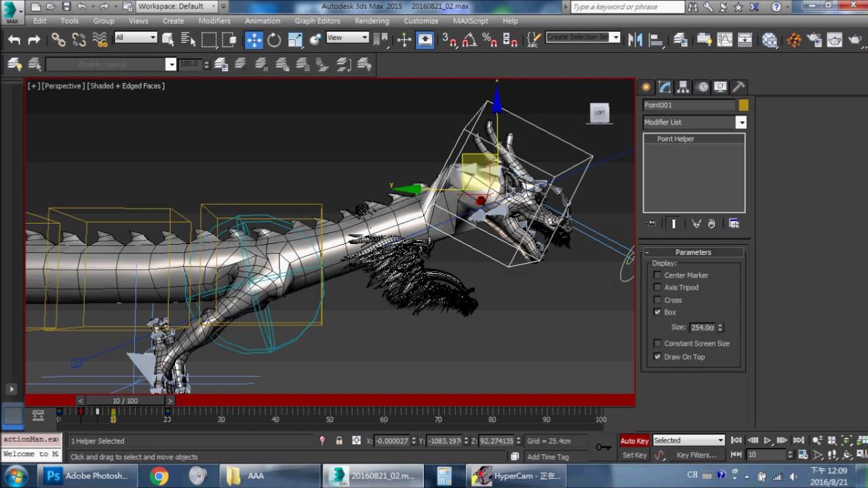Image resolution: width=868 pixels, height=488 pixels.
Task: Enable the Center Marker checkbox
Action: 657,275
